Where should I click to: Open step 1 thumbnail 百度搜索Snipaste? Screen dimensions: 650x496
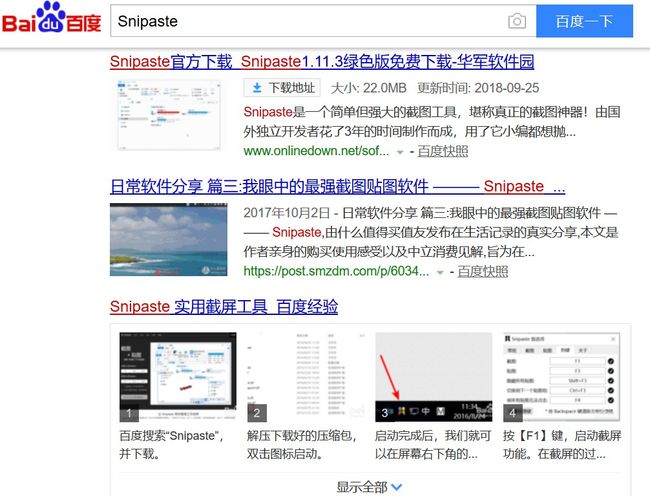(x=178, y=377)
